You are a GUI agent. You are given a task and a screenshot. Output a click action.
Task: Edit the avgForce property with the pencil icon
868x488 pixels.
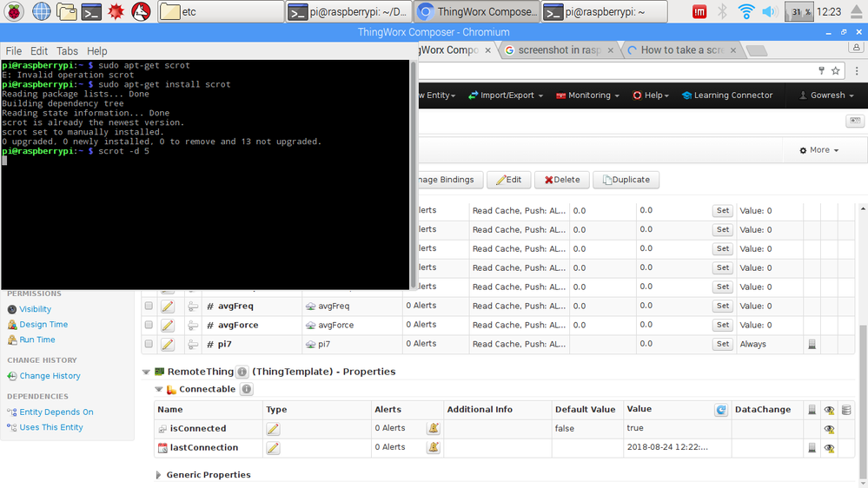tap(168, 326)
